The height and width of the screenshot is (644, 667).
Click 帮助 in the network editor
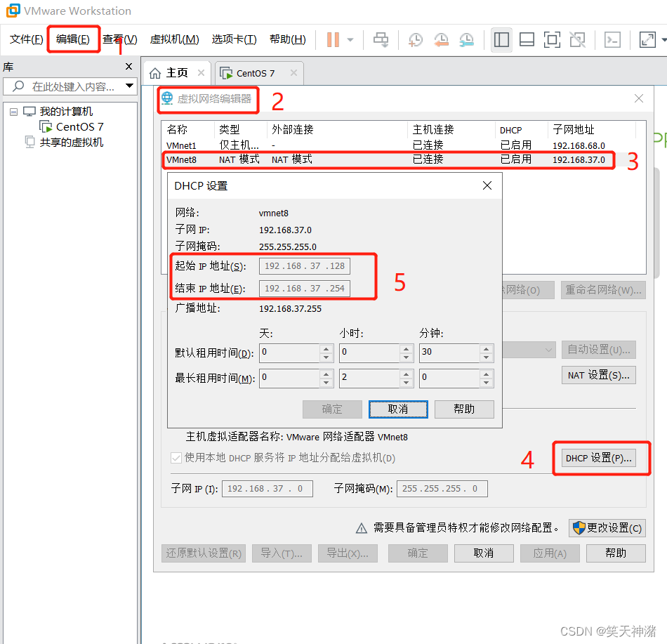(616, 553)
